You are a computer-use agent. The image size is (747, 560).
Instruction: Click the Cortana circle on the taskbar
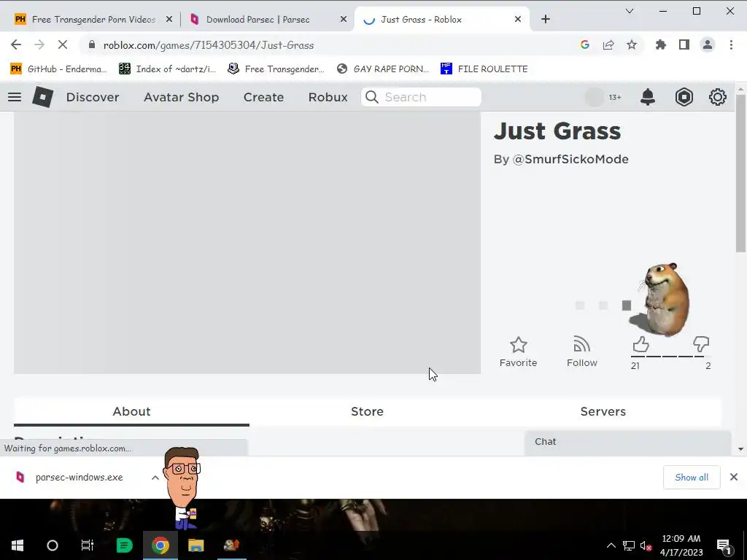[x=53, y=545]
